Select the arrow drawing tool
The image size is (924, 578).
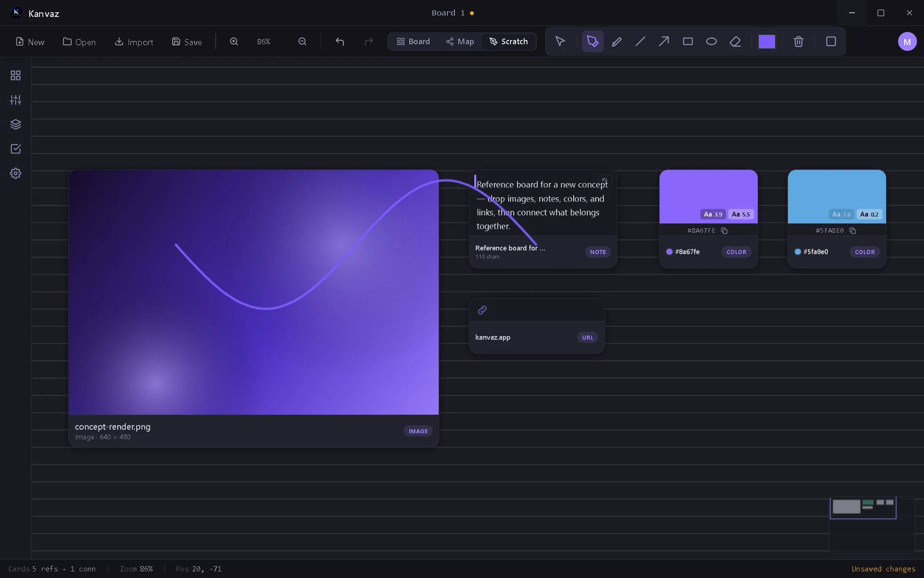[664, 41]
